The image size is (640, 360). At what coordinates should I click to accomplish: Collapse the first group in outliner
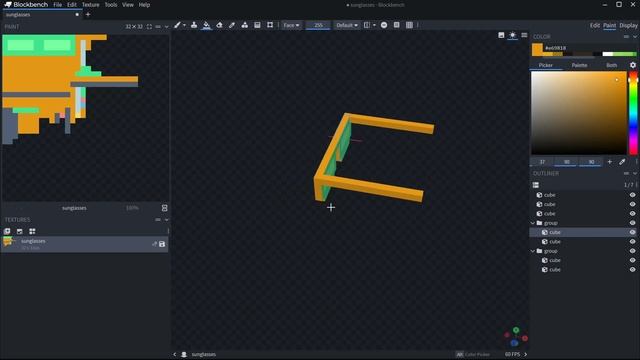tap(533, 223)
